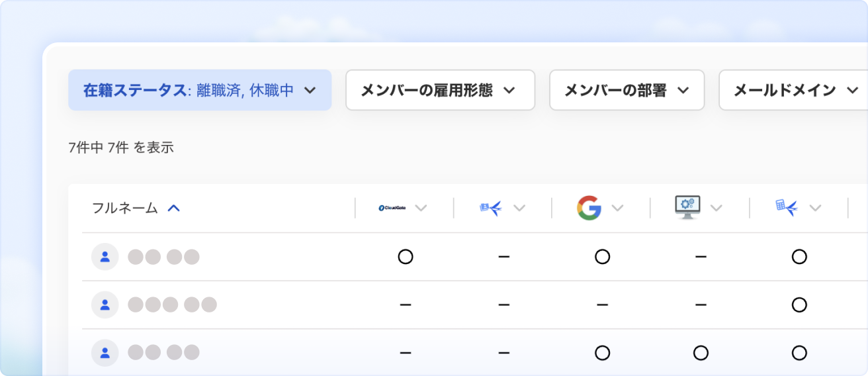
Task: Click third row's circle under monitor column
Action: click(x=701, y=353)
